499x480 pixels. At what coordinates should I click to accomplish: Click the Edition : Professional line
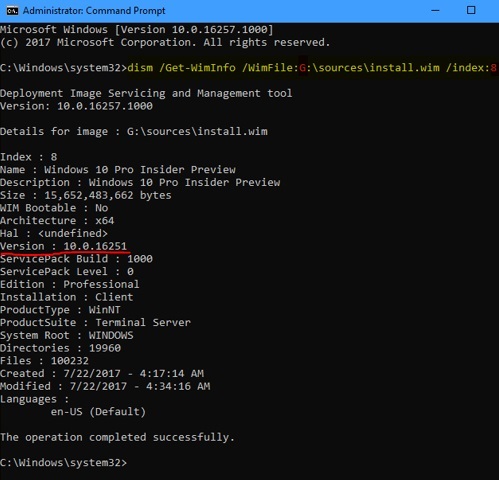tap(70, 284)
